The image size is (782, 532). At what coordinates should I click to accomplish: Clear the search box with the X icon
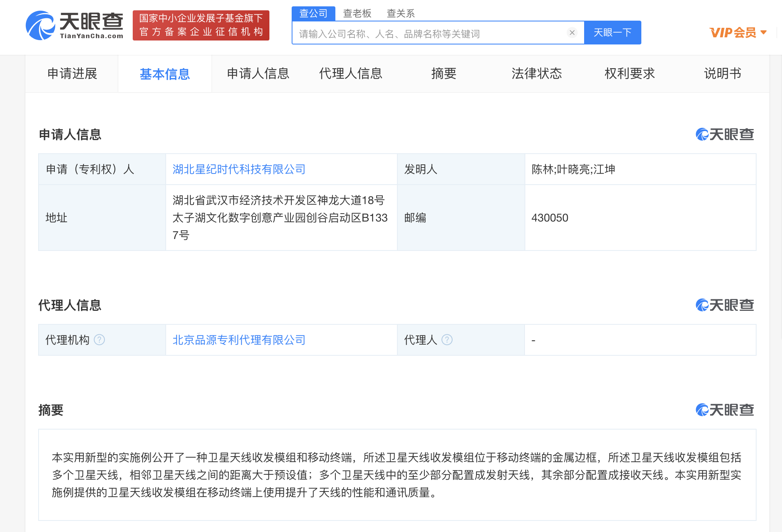point(572,33)
